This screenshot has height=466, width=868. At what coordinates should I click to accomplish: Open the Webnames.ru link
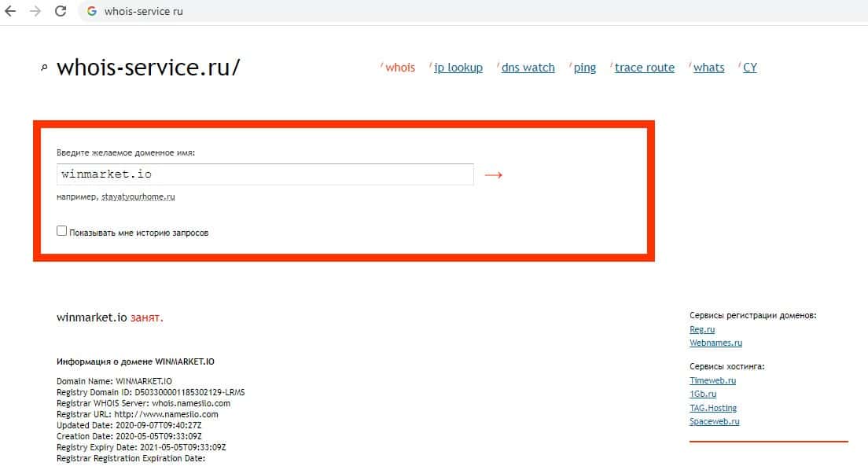pos(715,343)
